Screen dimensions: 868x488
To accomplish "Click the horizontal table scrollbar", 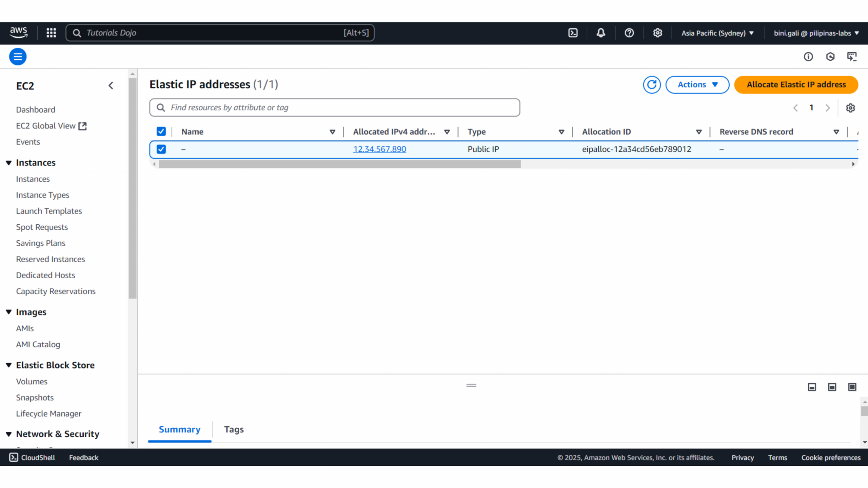I will point(339,164).
